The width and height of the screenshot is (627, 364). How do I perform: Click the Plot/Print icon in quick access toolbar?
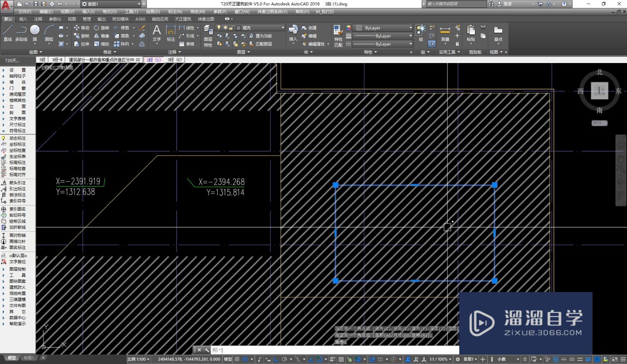52,4
